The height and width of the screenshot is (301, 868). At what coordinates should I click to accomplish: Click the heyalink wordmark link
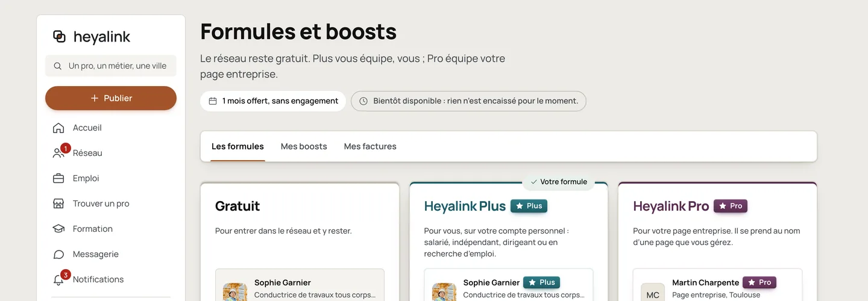pyautogui.click(x=102, y=37)
